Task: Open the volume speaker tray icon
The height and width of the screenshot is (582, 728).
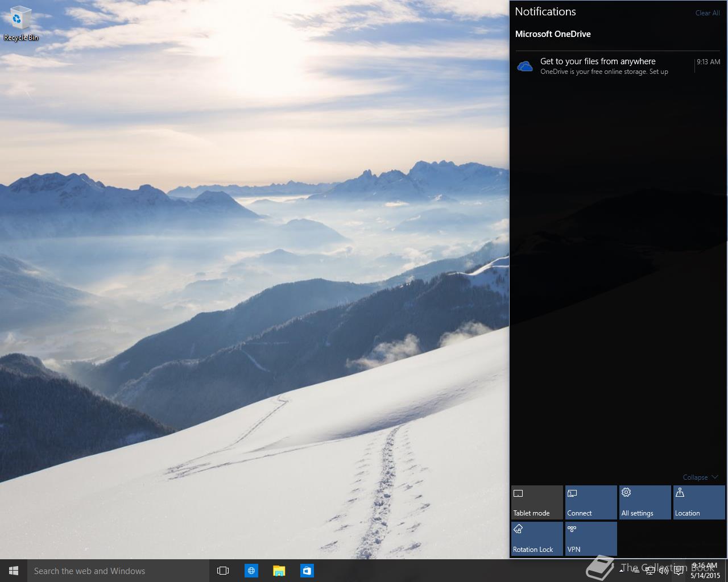Action: pos(663,570)
